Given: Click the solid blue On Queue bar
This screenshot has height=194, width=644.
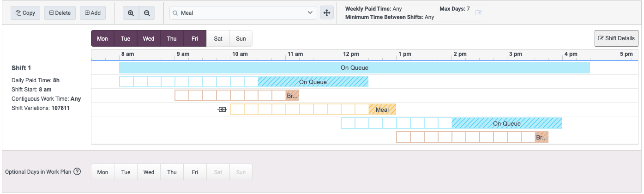Looking at the screenshot, I should 354,67.
